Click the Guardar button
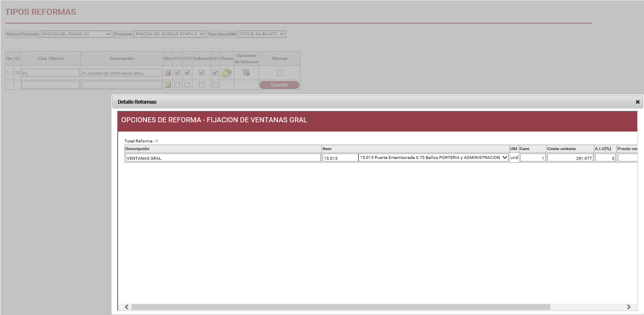 (279, 85)
